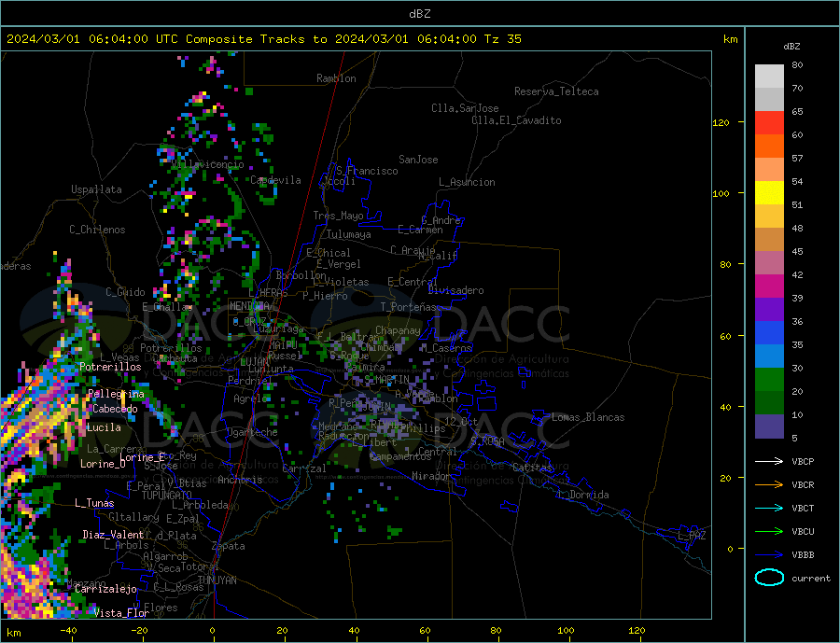
Task: Click the cyan VBCT arrow legend icon
Action: click(769, 508)
